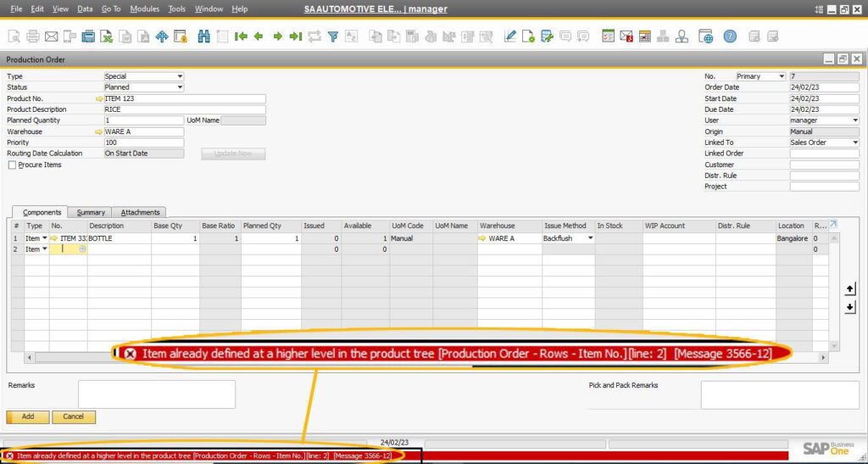The width and height of the screenshot is (868, 464).
Task: Open the Type dropdown showing Special
Action: pos(180,76)
